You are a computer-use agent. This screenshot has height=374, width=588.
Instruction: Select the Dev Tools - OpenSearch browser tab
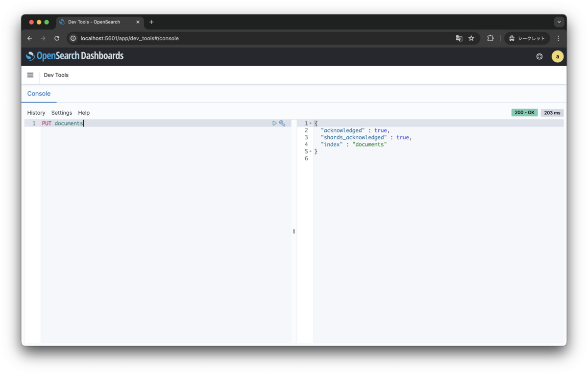[100, 22]
